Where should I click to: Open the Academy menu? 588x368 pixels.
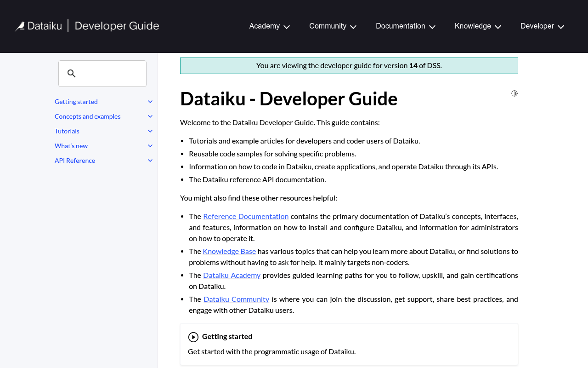[265, 26]
